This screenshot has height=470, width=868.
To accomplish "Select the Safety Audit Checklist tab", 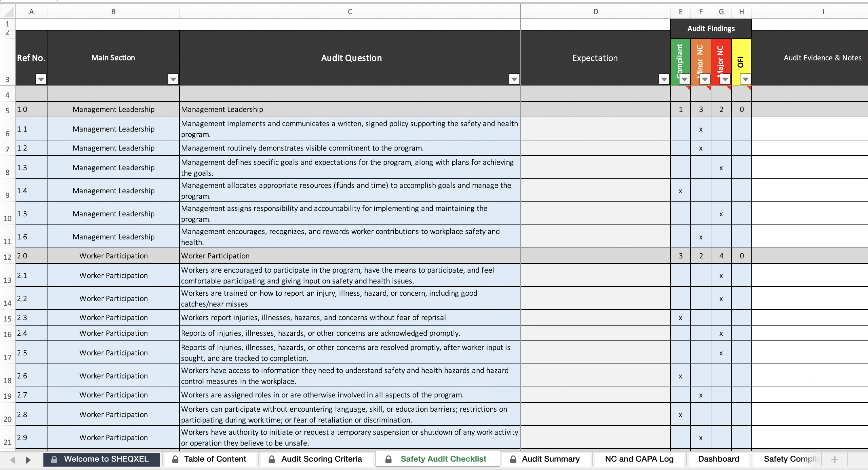I will (x=438, y=459).
